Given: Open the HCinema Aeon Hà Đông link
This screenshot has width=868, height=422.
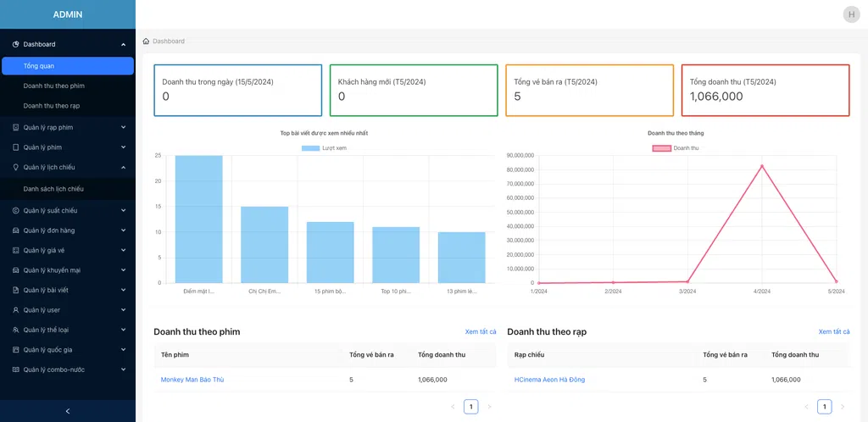Looking at the screenshot, I should (549, 380).
